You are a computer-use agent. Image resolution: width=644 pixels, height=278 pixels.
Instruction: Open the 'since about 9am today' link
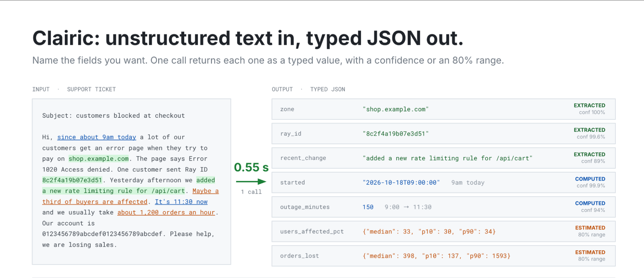[97, 137]
